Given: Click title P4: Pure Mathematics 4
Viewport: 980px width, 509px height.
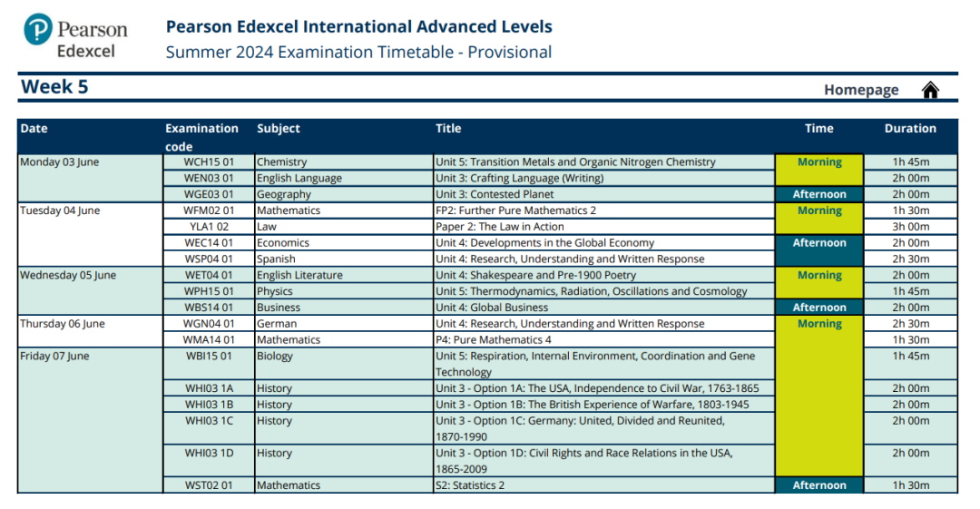Looking at the screenshot, I should (494, 340).
